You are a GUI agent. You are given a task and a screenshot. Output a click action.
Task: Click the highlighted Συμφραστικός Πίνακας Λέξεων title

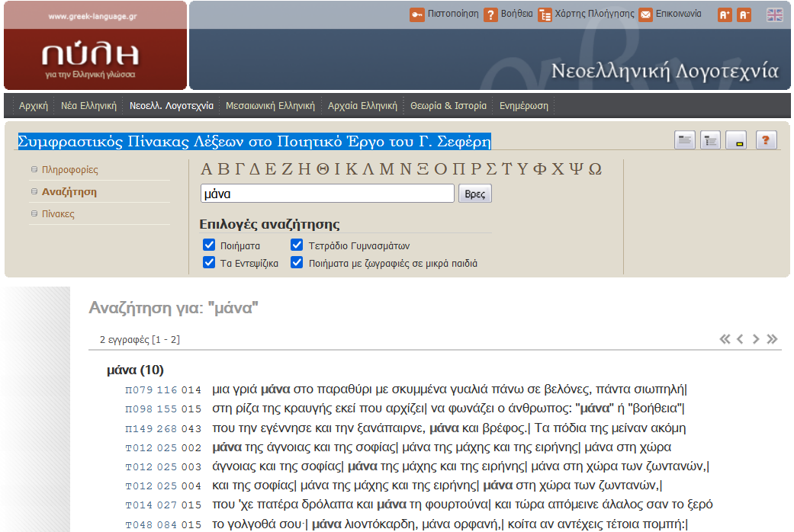(x=254, y=141)
